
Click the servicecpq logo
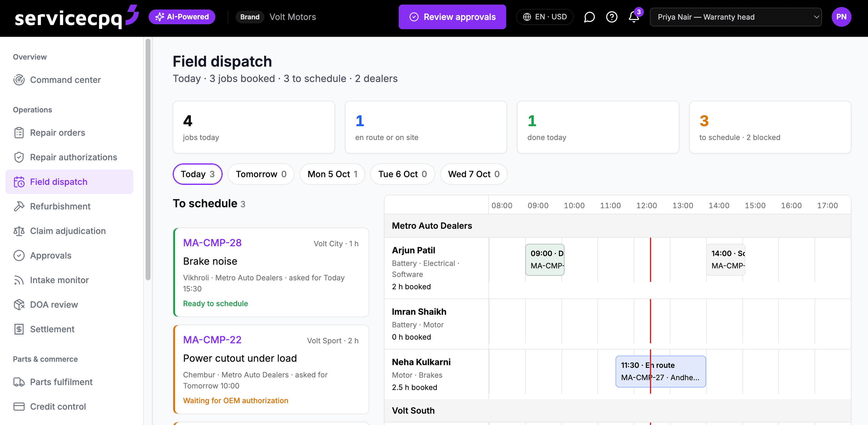click(76, 17)
